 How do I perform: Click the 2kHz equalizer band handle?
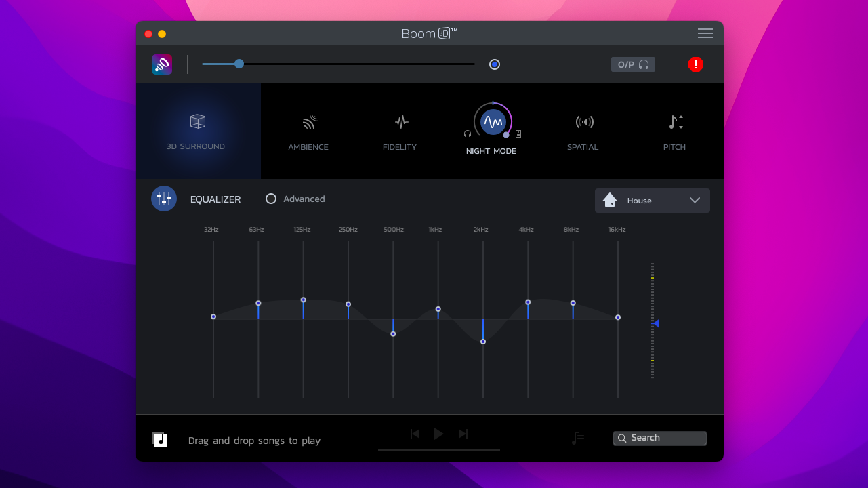483,342
